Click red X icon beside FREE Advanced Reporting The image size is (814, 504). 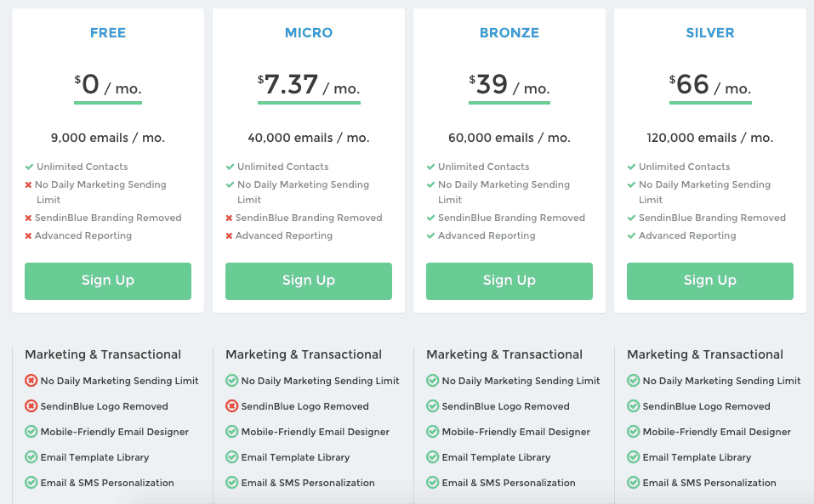click(x=29, y=236)
